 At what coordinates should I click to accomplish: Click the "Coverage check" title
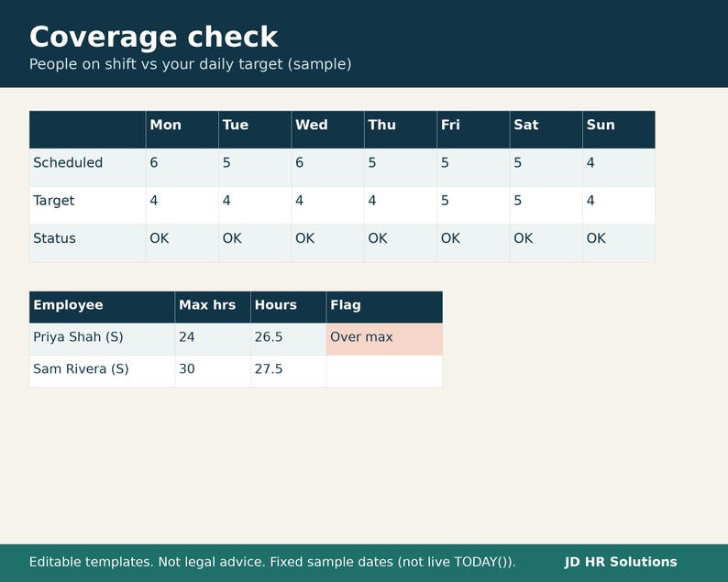point(153,38)
